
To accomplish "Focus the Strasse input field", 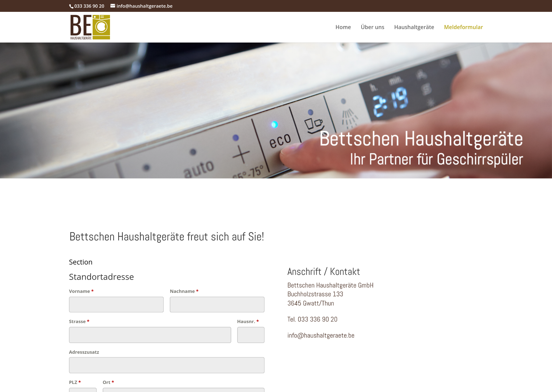I will pyautogui.click(x=150, y=335).
